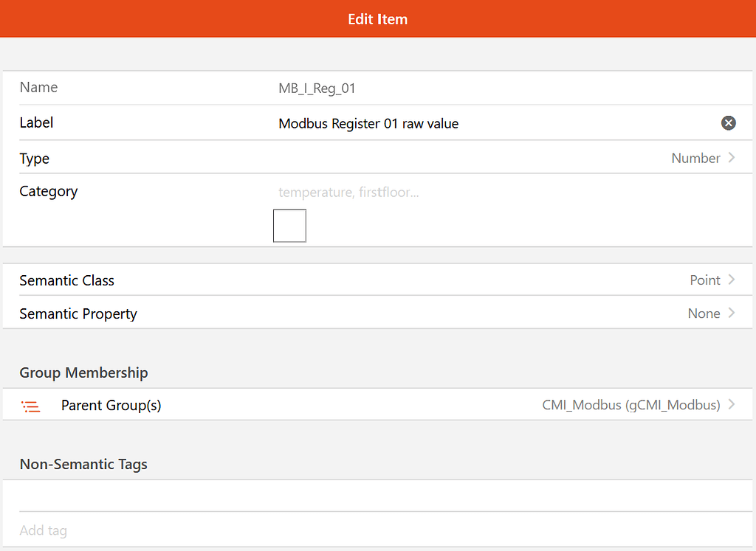
Task: Click the Non-Semantic Tags heading
Action: (83, 464)
